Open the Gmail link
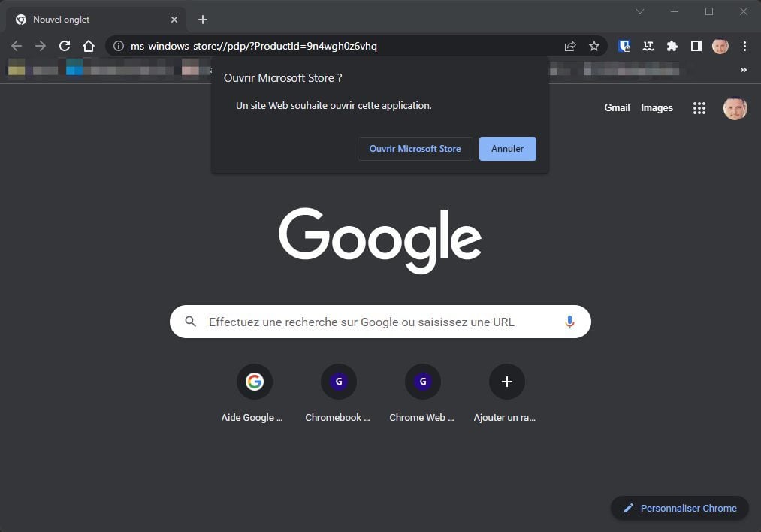 click(x=617, y=107)
